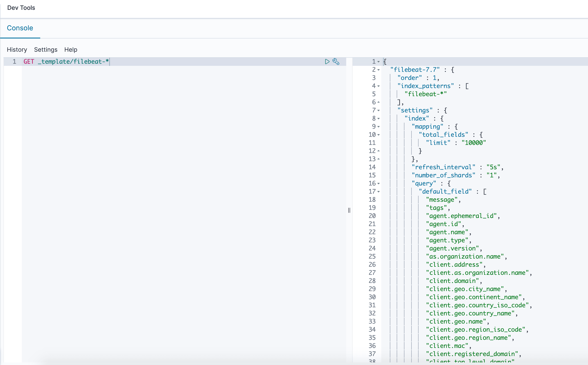Image resolution: width=588 pixels, height=365 pixels.
Task: Send the request with the play icon
Action: [327, 62]
